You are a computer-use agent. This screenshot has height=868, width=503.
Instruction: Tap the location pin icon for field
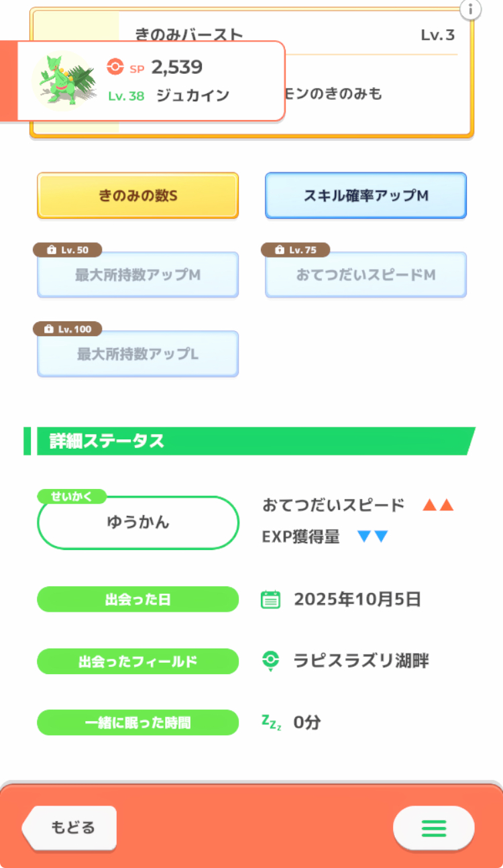click(270, 661)
